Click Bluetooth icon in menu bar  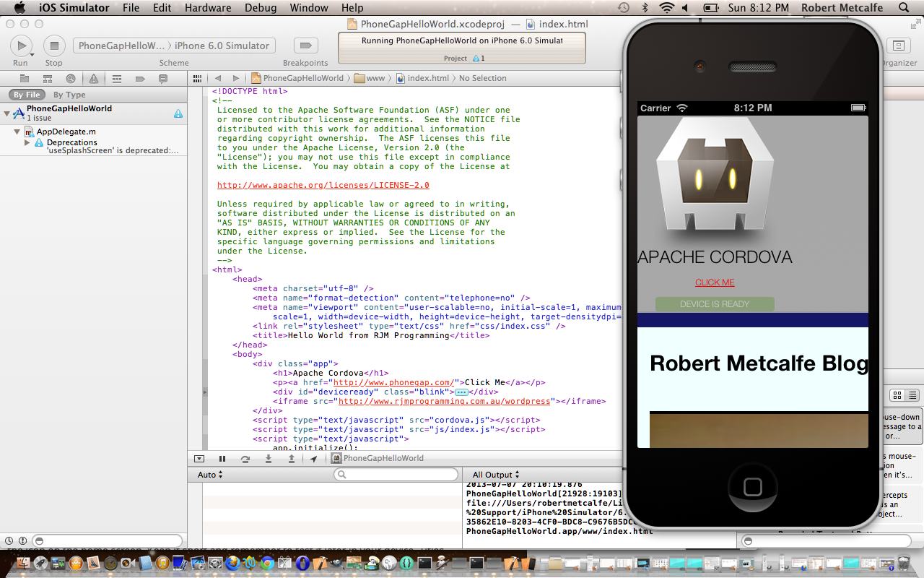click(645, 8)
